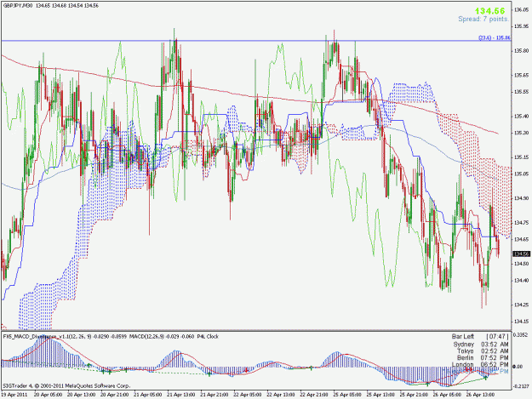Click the 135.15 price axis label

pos(522,157)
